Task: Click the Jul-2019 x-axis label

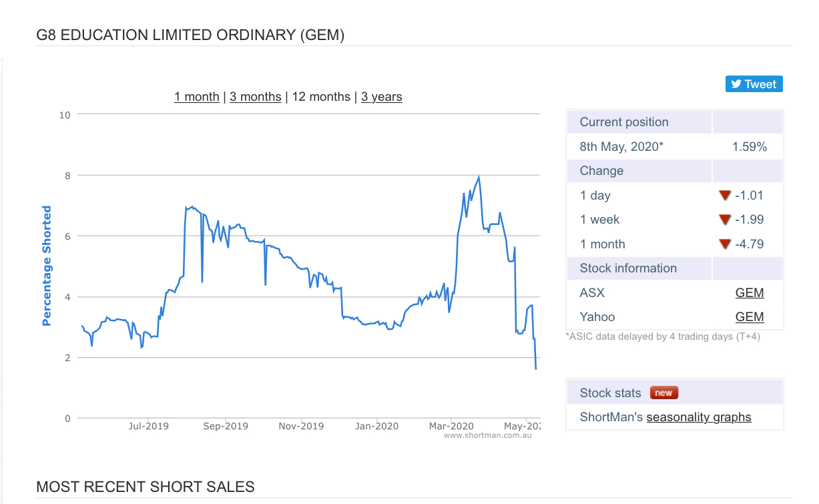Action: [148, 426]
